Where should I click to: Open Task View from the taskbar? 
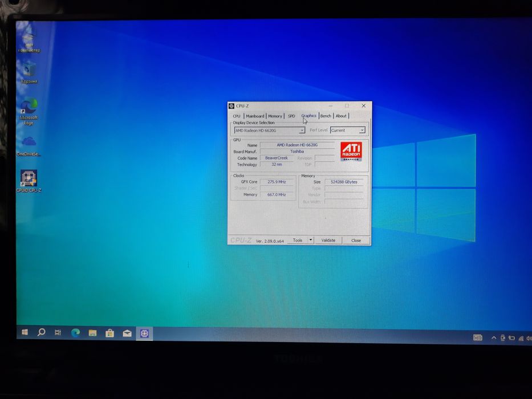click(58, 333)
